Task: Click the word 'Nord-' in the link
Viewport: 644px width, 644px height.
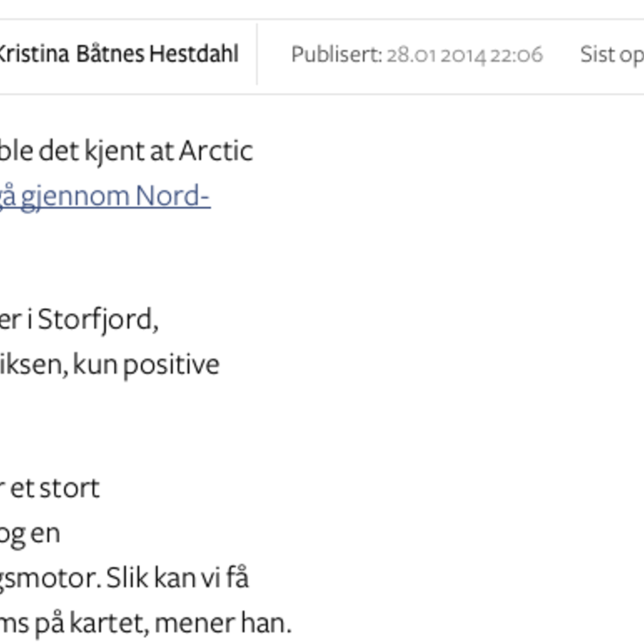Action: click(173, 197)
